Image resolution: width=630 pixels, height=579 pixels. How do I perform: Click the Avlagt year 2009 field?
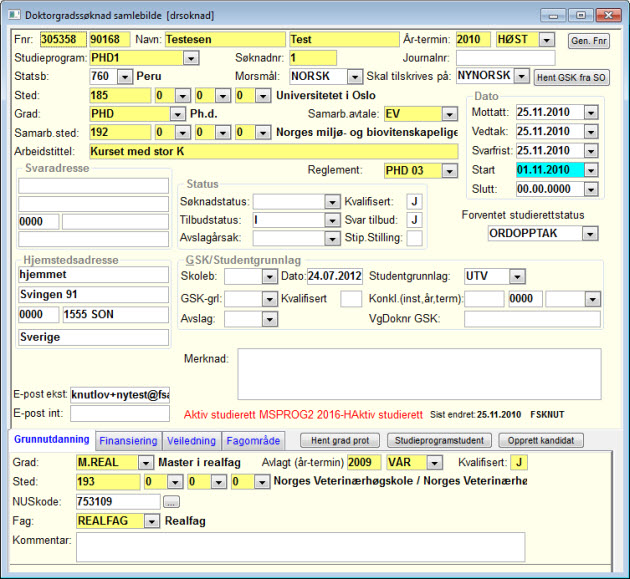click(364, 462)
